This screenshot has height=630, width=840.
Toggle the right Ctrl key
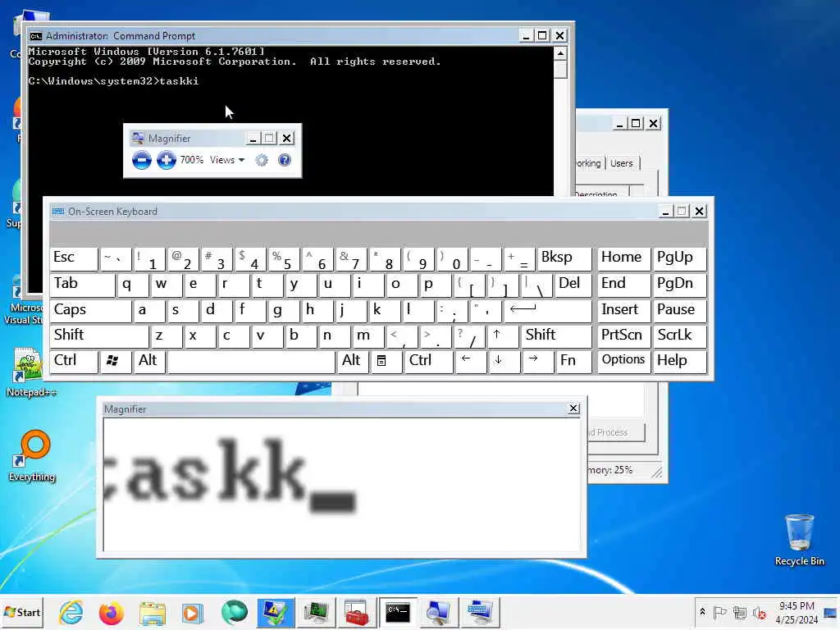click(x=428, y=361)
